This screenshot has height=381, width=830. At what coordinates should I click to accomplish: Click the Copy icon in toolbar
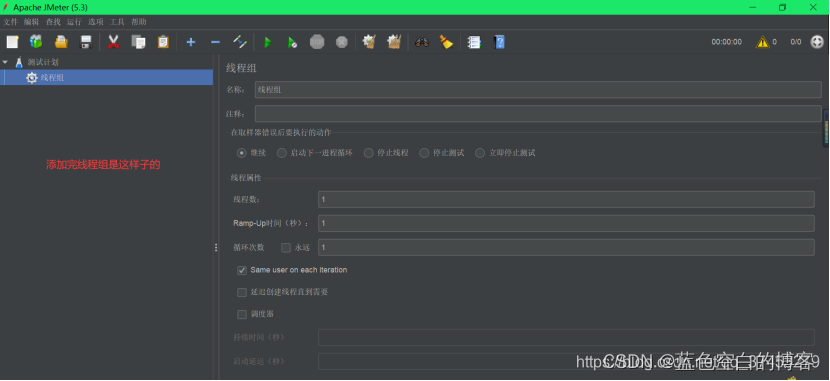[138, 42]
